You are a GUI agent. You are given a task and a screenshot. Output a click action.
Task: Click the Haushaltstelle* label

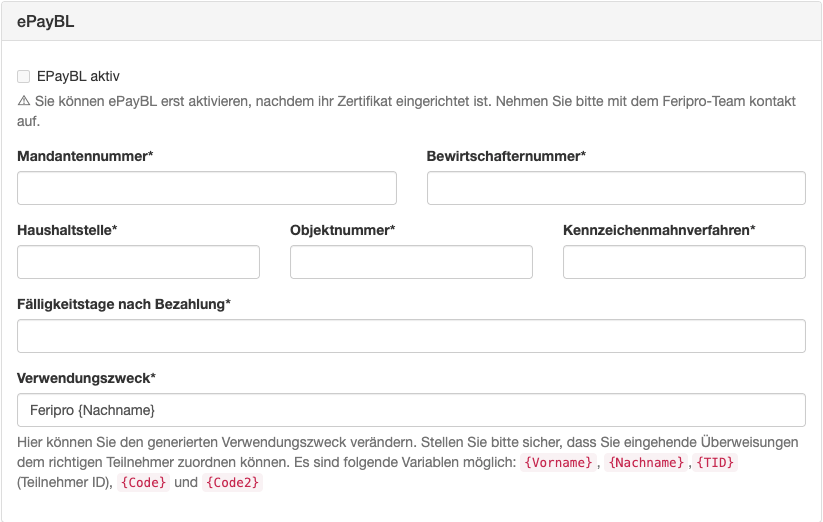point(67,230)
